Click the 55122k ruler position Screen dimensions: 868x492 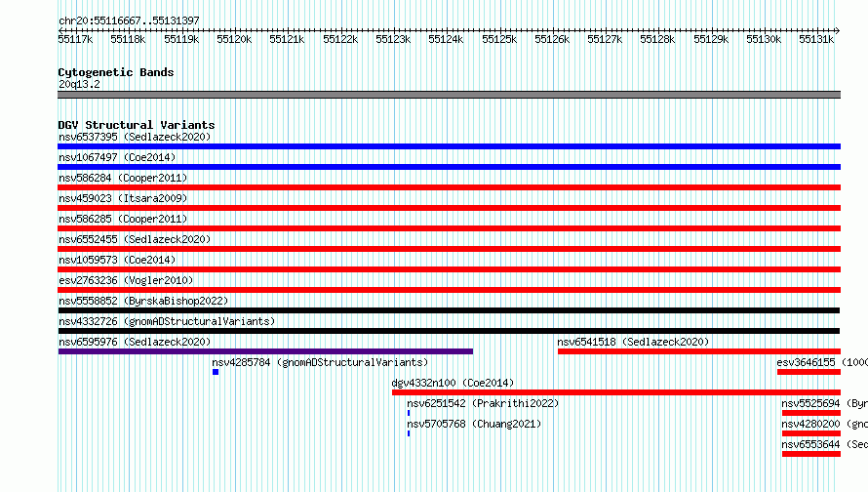pos(340,39)
